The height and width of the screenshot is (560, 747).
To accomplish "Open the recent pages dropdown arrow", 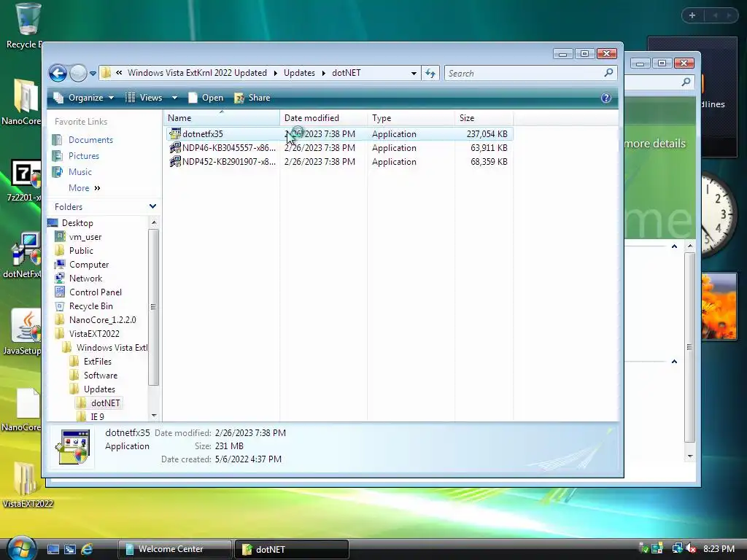I will (x=93, y=74).
